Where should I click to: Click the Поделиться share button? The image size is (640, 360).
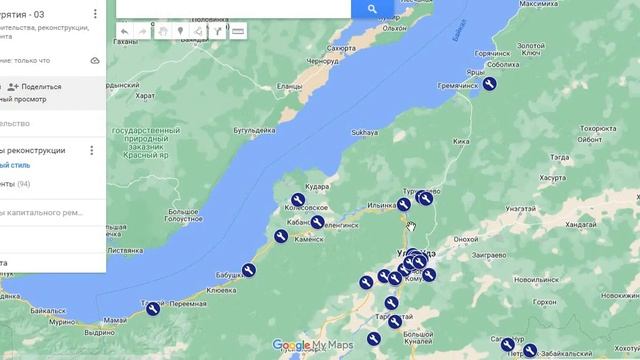tap(35, 87)
